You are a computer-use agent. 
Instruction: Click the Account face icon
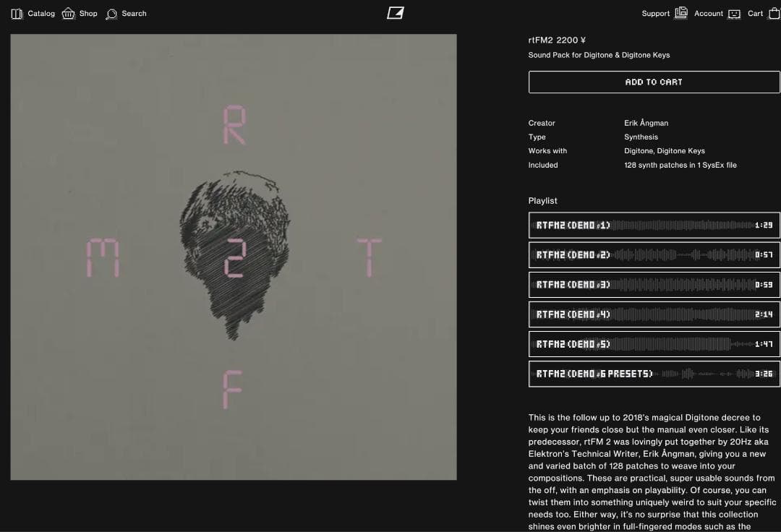click(x=734, y=14)
